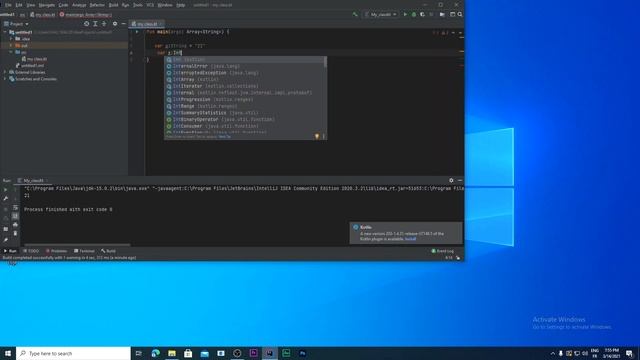Viewport: 640px width, 360px height.
Task: Open the Build tool window tab
Action: pos(109,251)
